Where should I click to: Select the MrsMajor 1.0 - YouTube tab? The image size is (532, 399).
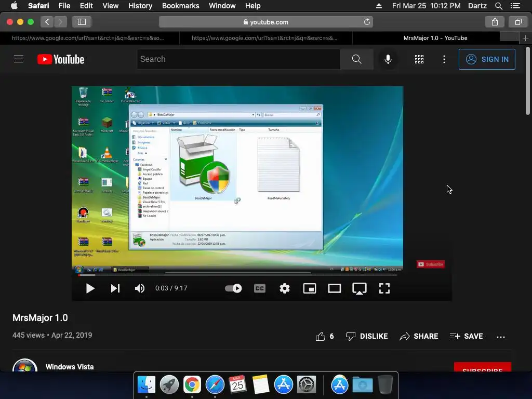click(435, 38)
